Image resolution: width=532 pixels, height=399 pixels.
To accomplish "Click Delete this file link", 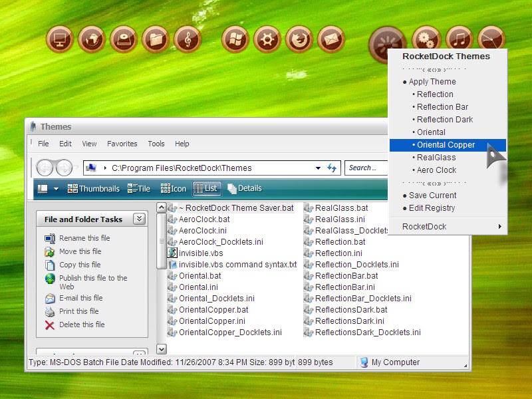I will pos(82,325).
